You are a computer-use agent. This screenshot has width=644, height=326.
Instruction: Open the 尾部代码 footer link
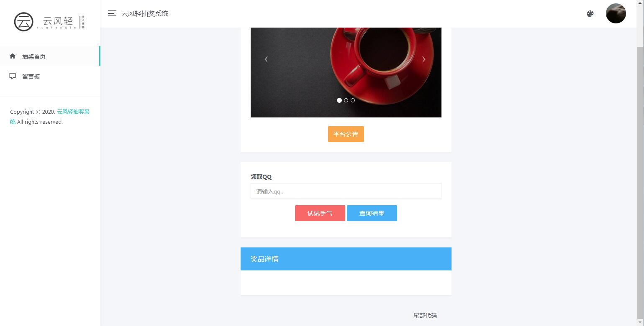click(x=425, y=315)
